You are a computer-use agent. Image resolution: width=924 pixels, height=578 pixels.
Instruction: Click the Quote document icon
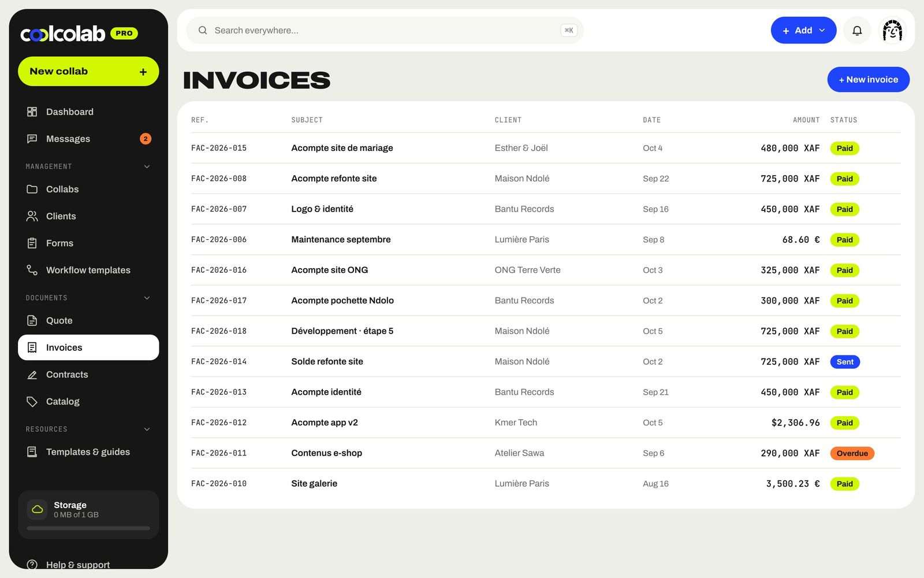[32, 321]
